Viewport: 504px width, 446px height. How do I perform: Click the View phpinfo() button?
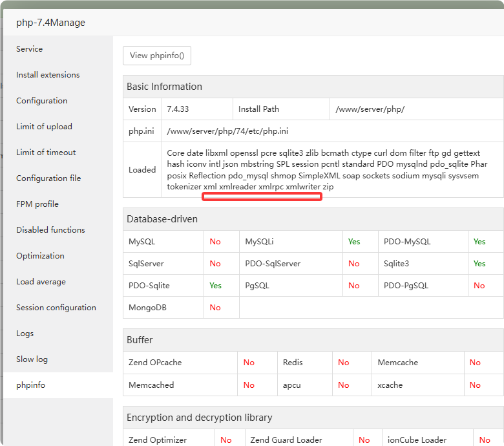(157, 56)
